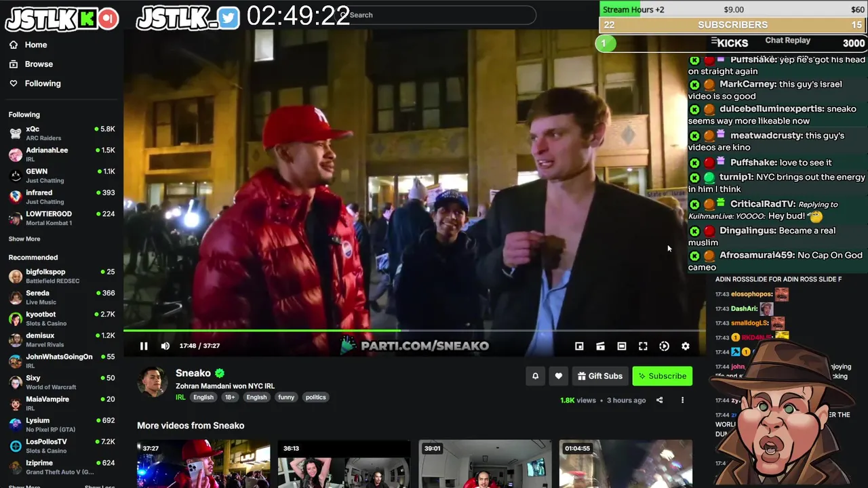This screenshot has width=868, height=488.
Task: Open JohnWhatsGoingOn channel
Action: [62, 361]
